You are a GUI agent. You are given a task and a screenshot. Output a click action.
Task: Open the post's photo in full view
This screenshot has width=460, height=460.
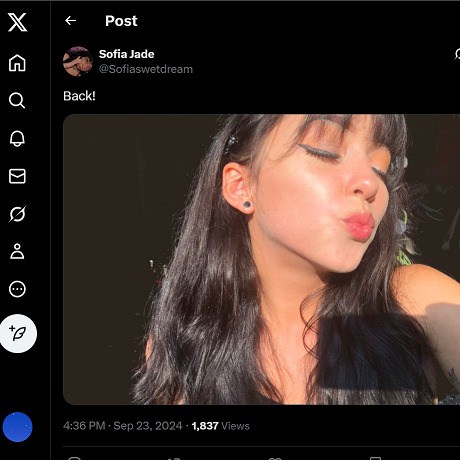coord(261,259)
